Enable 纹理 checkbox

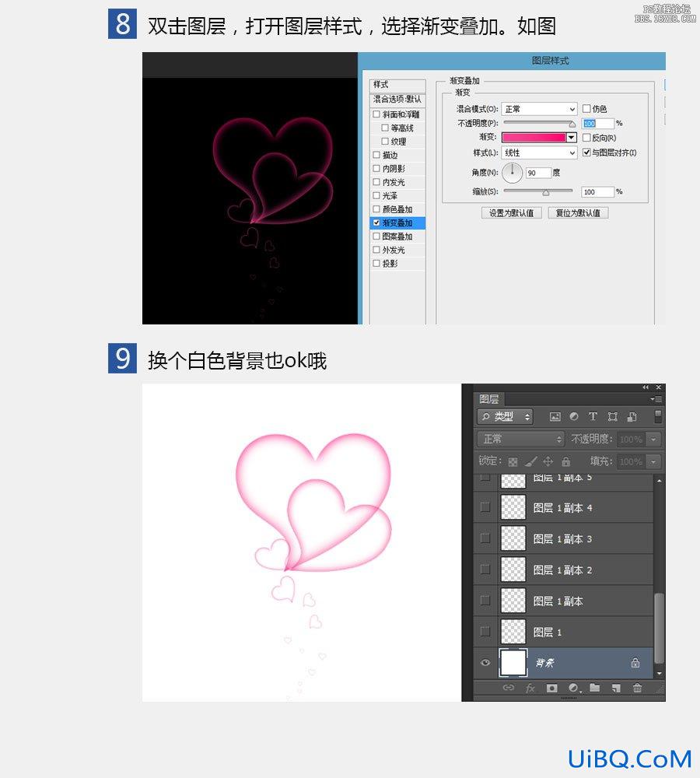pos(385,142)
